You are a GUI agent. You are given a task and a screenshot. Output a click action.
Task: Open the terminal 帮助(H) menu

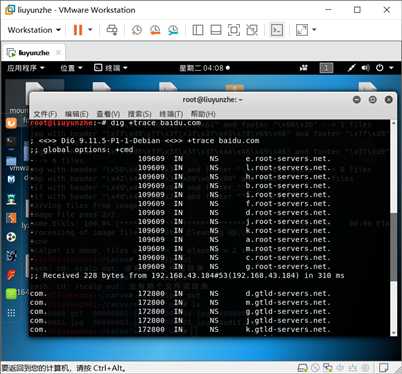tap(203, 114)
